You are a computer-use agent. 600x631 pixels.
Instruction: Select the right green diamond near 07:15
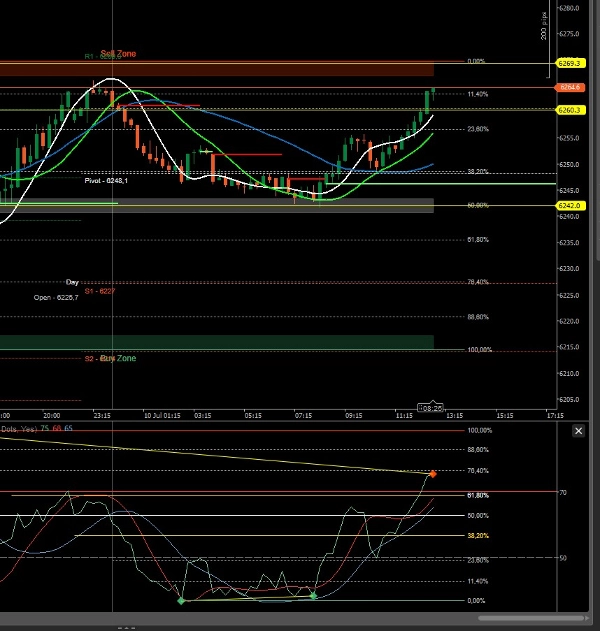(x=313, y=596)
